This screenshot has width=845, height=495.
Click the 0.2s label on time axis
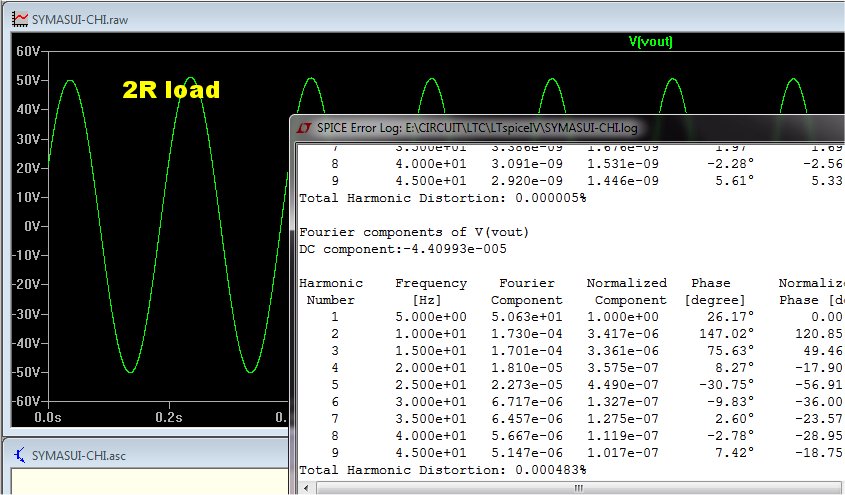[x=169, y=417]
